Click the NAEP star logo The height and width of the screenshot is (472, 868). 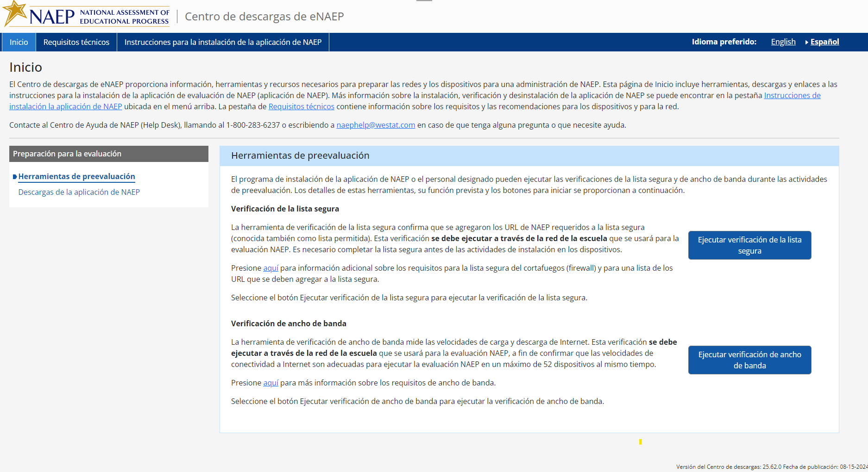(x=86, y=14)
